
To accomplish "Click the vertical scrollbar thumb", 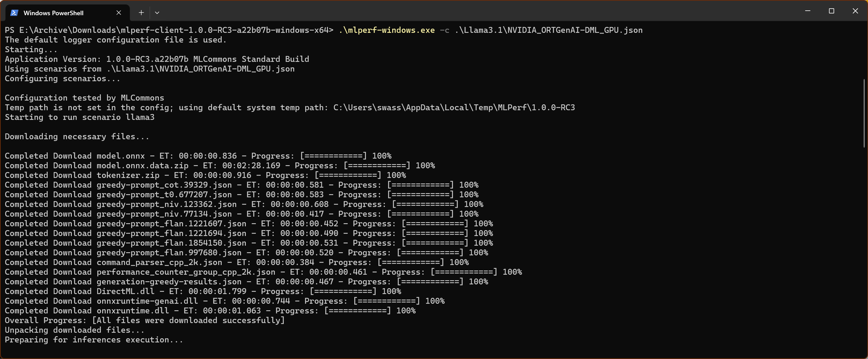I will (x=864, y=113).
